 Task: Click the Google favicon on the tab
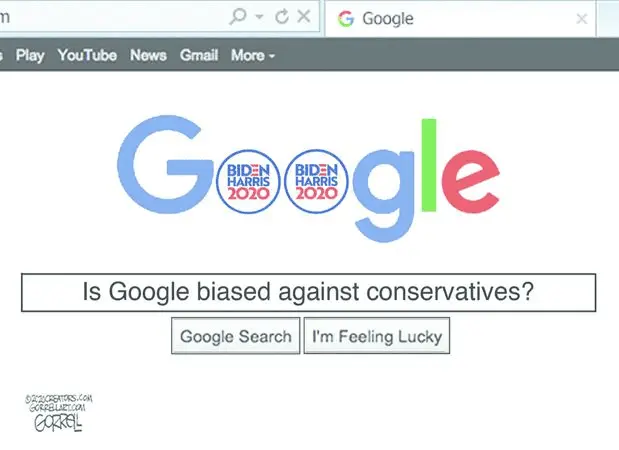click(346, 19)
